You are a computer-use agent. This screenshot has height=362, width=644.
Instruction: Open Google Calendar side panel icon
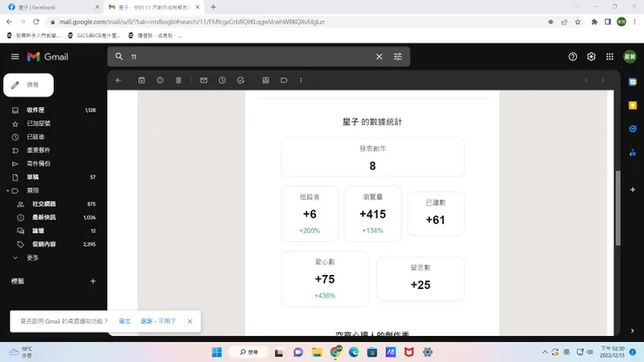[x=633, y=82]
